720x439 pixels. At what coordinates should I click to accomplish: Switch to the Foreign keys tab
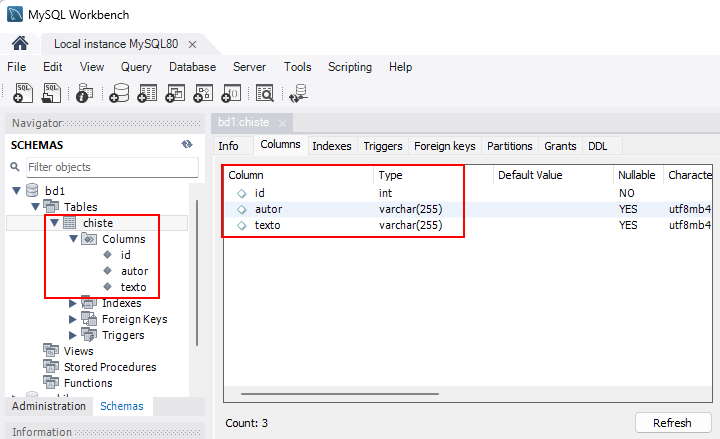click(444, 146)
